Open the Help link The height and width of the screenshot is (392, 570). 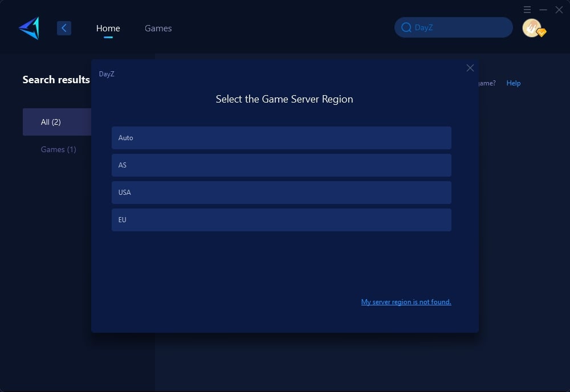(514, 83)
